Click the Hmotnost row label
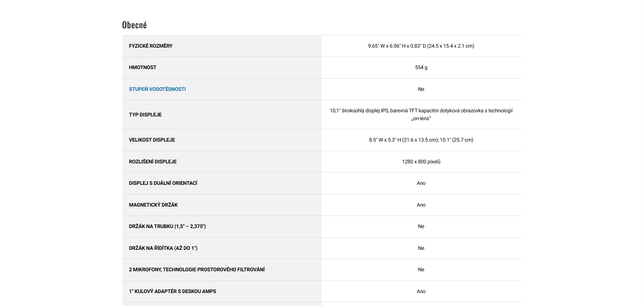The height and width of the screenshot is (306, 644). coord(142,67)
